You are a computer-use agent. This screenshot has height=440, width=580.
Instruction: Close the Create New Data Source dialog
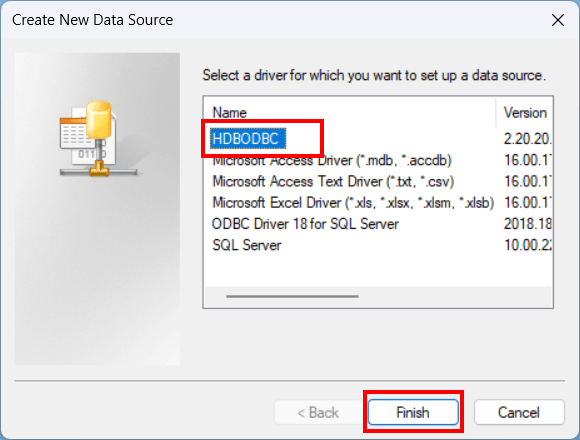pos(558,20)
